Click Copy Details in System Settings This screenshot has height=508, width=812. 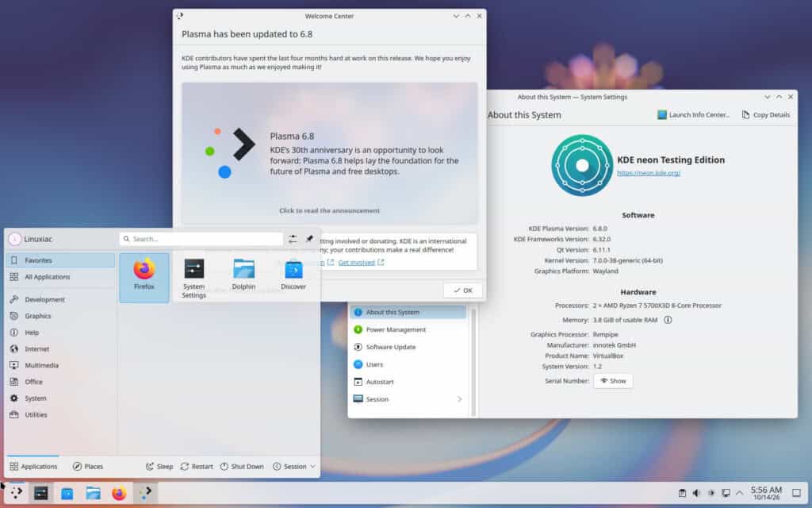pyautogui.click(x=765, y=115)
